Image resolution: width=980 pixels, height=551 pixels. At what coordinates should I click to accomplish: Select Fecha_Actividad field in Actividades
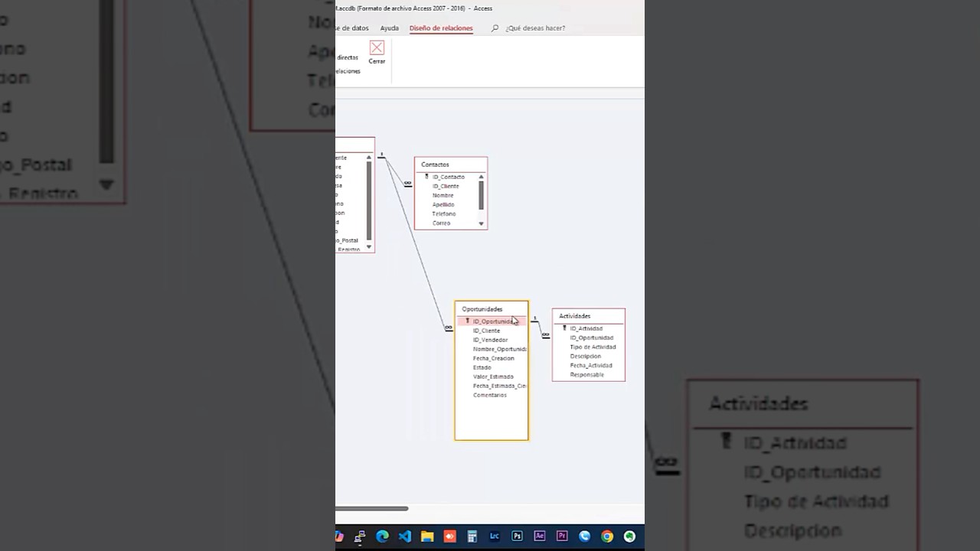pyautogui.click(x=591, y=365)
